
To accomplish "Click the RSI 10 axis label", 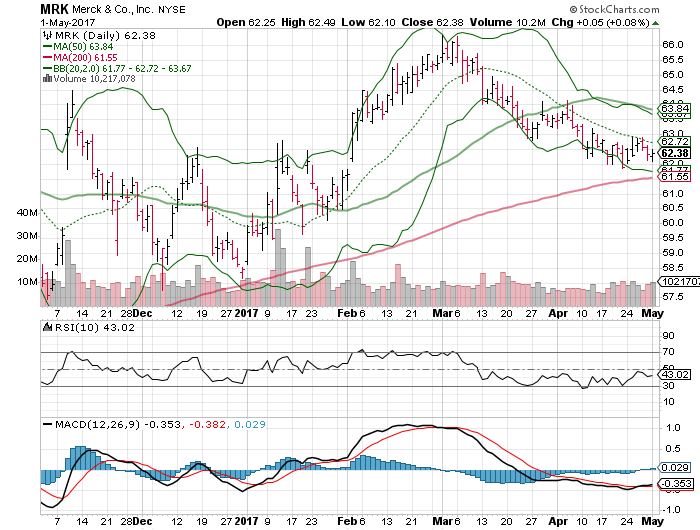I will 668,402.
